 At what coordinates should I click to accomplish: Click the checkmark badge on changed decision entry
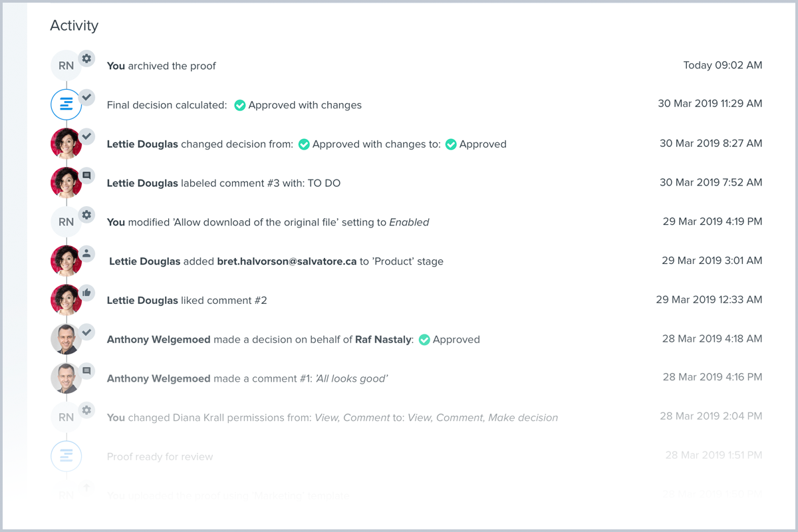coord(86,136)
